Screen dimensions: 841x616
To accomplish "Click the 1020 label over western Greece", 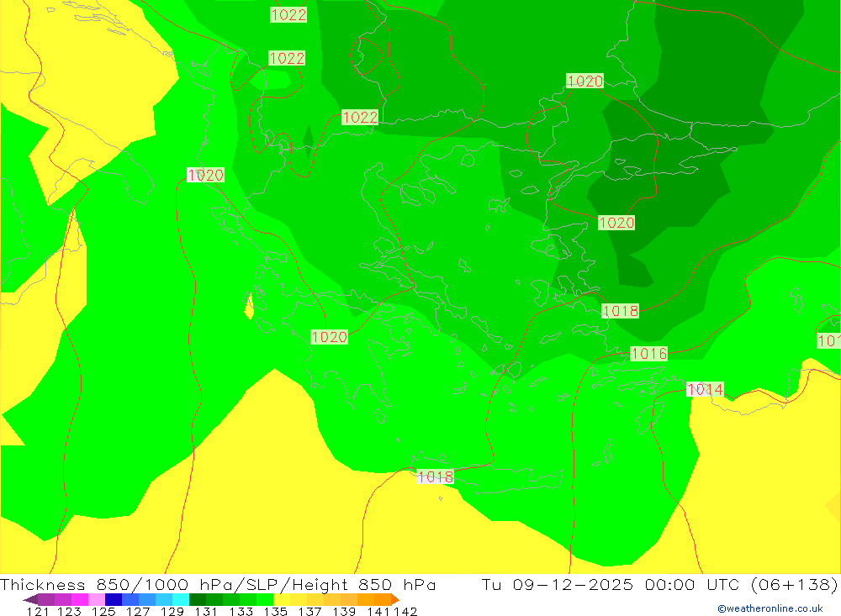I will click(x=330, y=337).
